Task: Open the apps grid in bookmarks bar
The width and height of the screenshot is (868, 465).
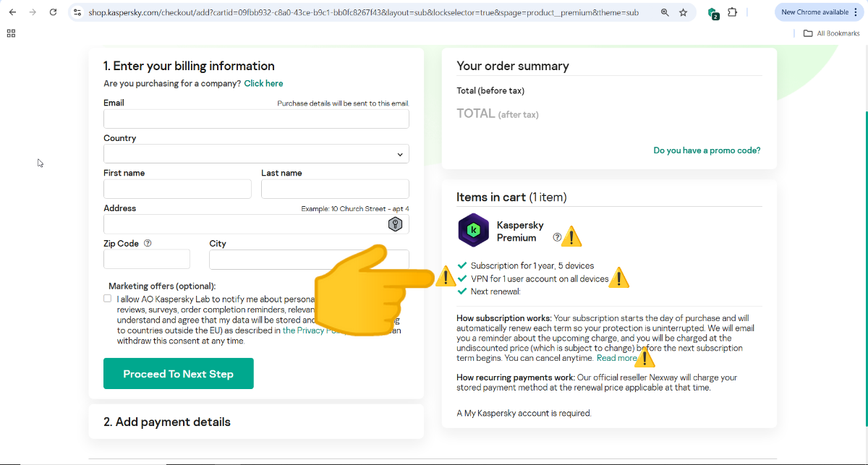Action: 11,33
